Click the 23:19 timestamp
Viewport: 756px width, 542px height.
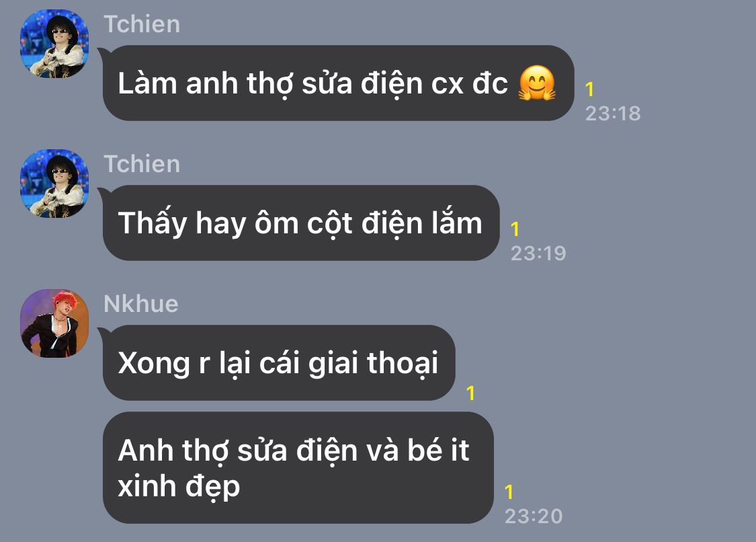click(x=538, y=254)
